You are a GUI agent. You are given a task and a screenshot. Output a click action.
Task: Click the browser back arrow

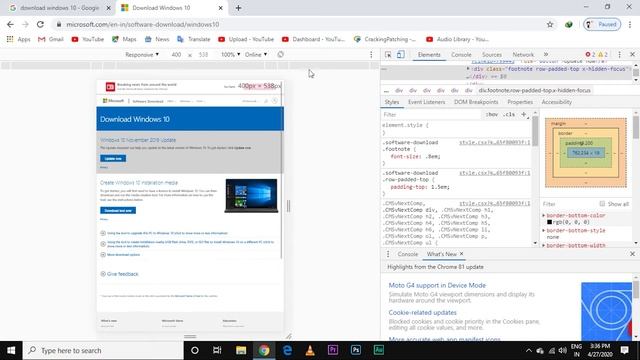[10, 24]
